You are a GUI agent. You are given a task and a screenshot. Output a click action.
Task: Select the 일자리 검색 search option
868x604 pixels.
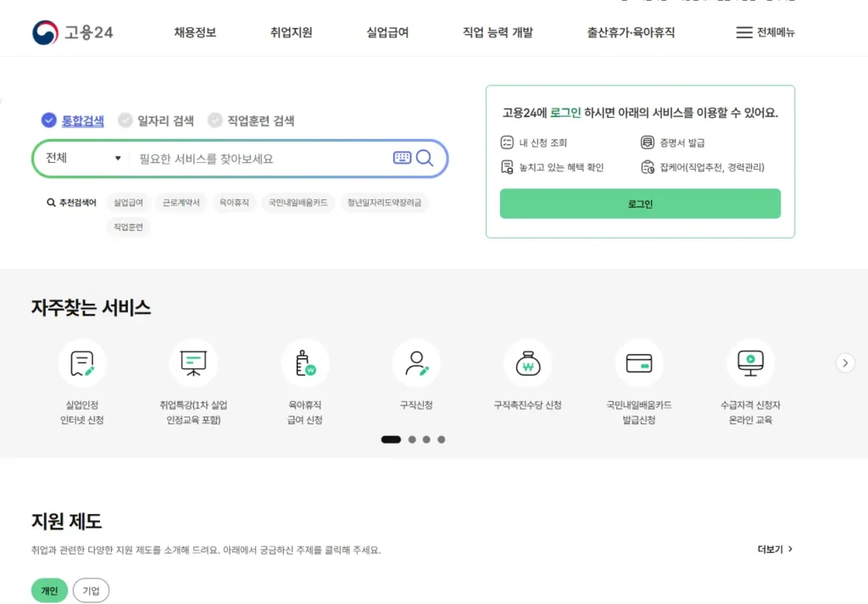(157, 120)
